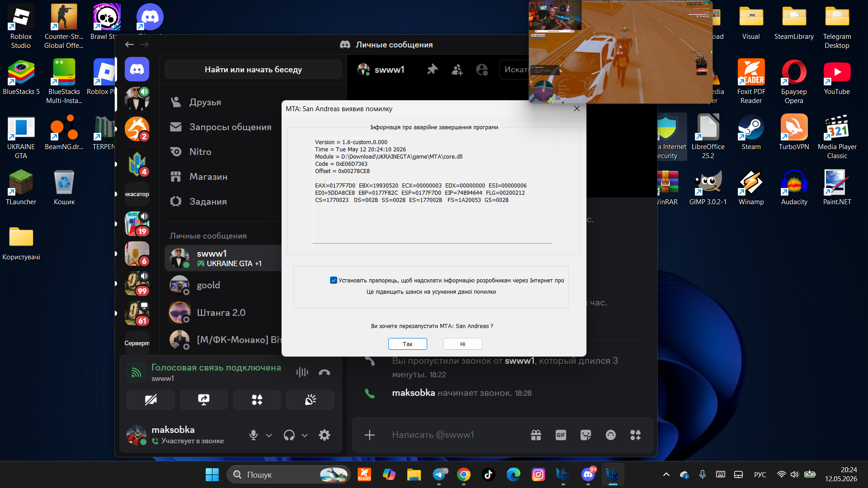Open the soundboard in Discord call panel

tap(310, 399)
